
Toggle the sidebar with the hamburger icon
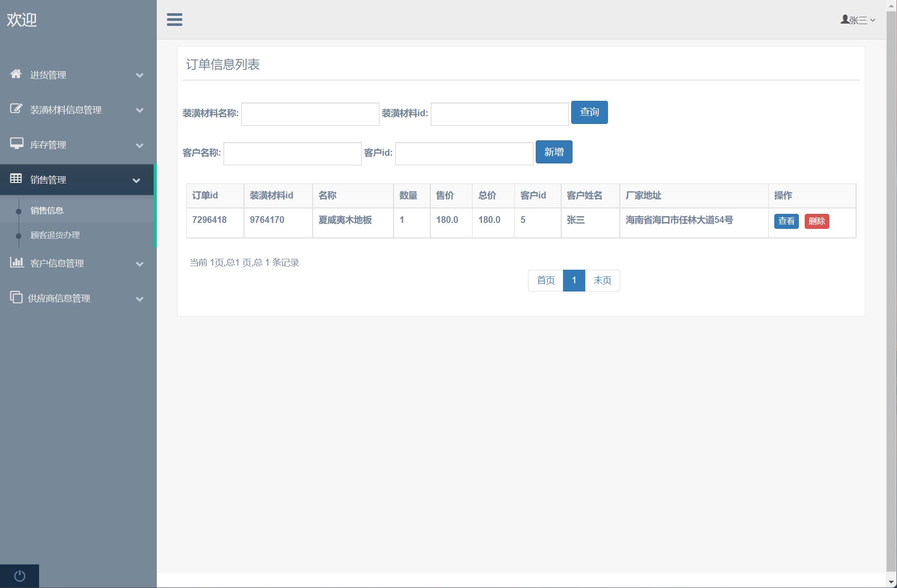coord(174,20)
